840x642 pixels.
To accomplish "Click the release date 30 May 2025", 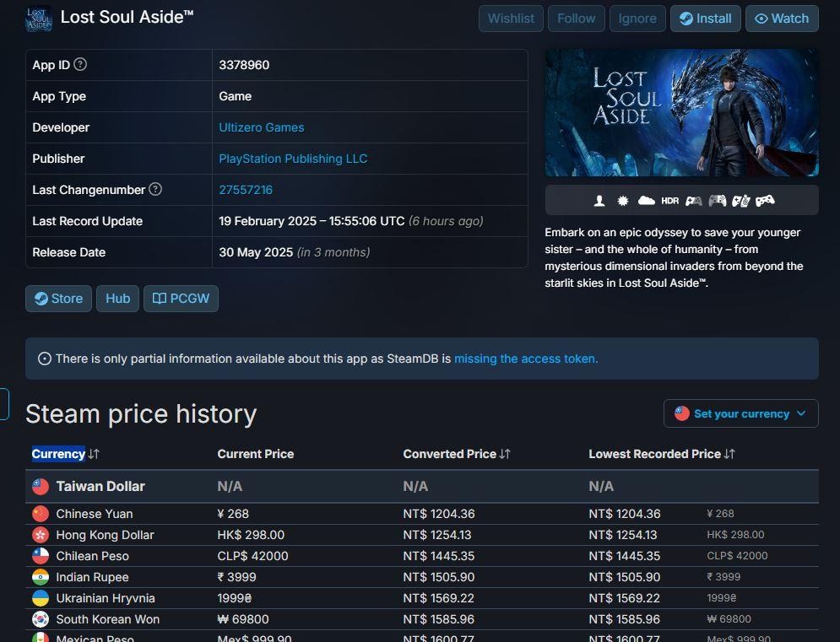I will [x=256, y=252].
